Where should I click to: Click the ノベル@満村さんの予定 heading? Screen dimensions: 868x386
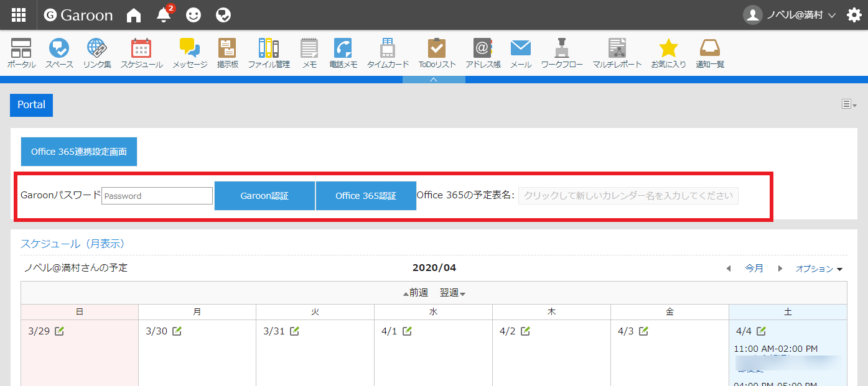(76, 268)
